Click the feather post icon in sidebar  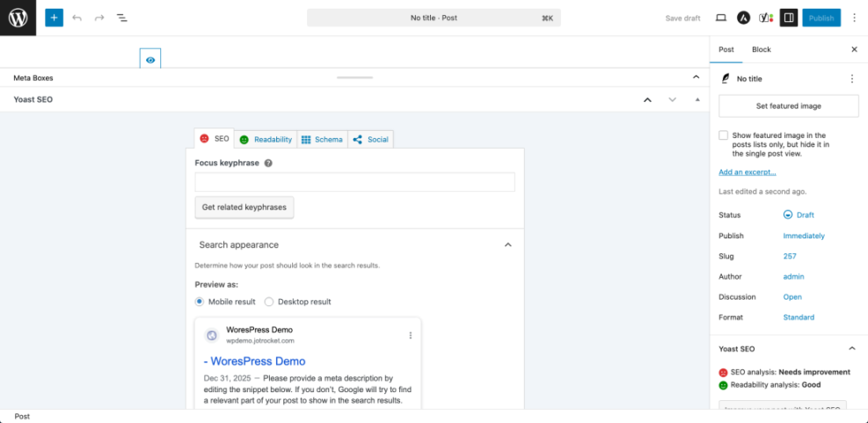[x=726, y=78]
